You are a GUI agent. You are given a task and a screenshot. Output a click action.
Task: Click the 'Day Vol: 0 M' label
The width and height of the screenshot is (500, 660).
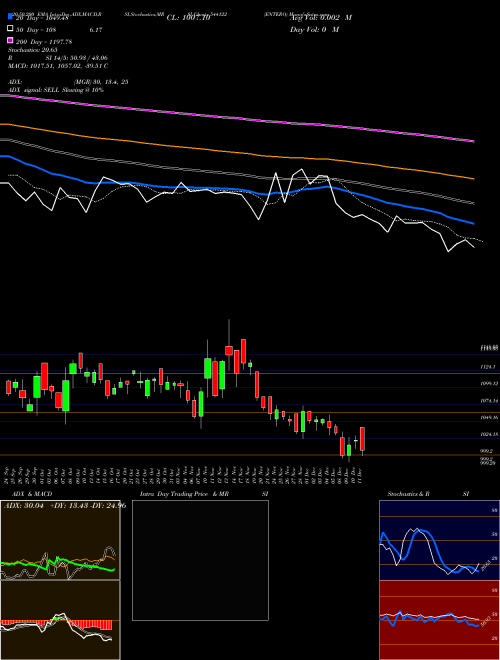tap(314, 29)
